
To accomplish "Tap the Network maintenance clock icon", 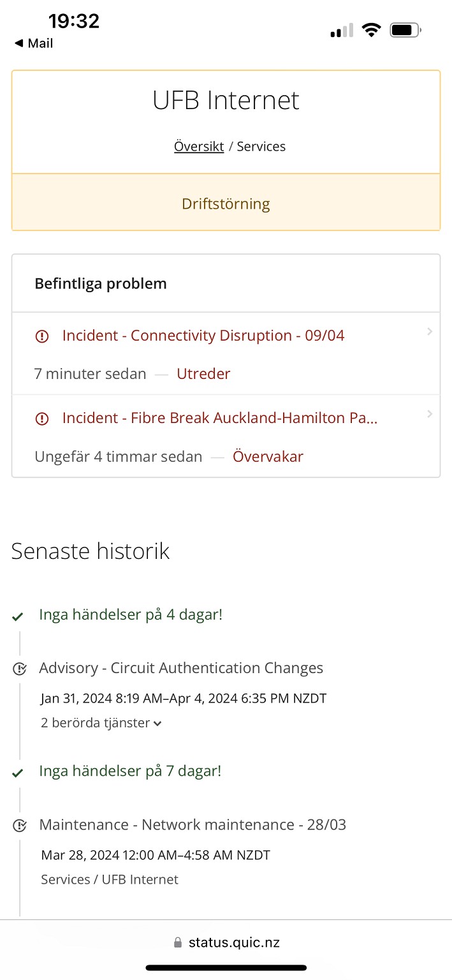I will (20, 825).
